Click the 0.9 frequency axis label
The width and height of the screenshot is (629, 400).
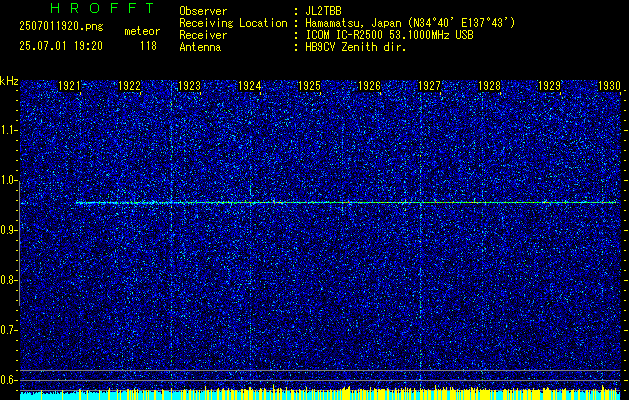point(8,230)
